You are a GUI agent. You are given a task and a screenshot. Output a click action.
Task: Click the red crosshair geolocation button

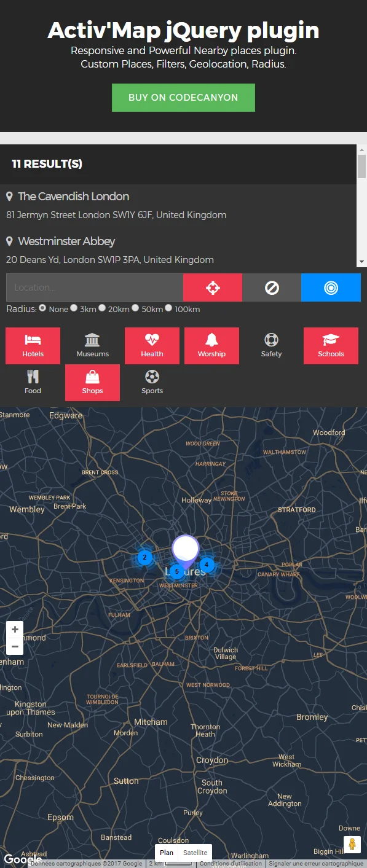coord(213,287)
